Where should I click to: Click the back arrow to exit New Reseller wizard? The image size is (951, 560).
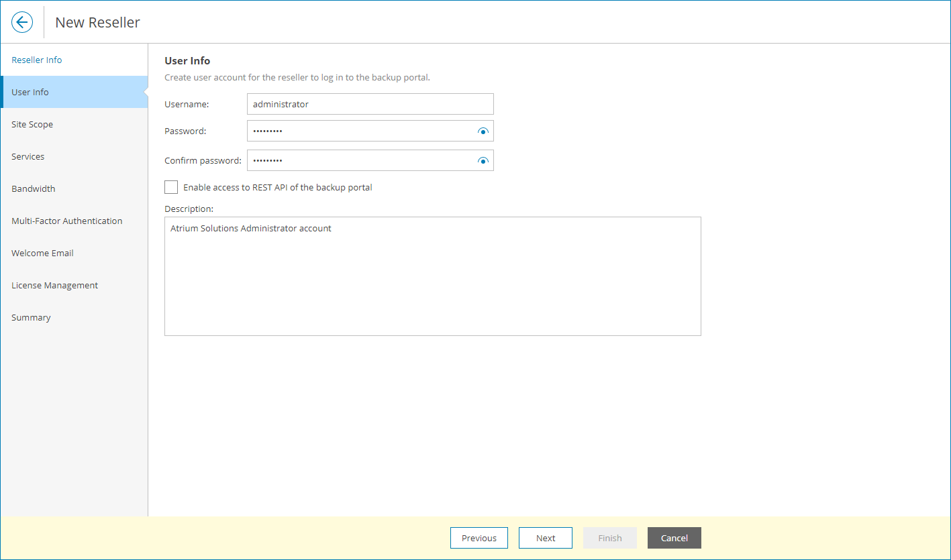coord(22,21)
